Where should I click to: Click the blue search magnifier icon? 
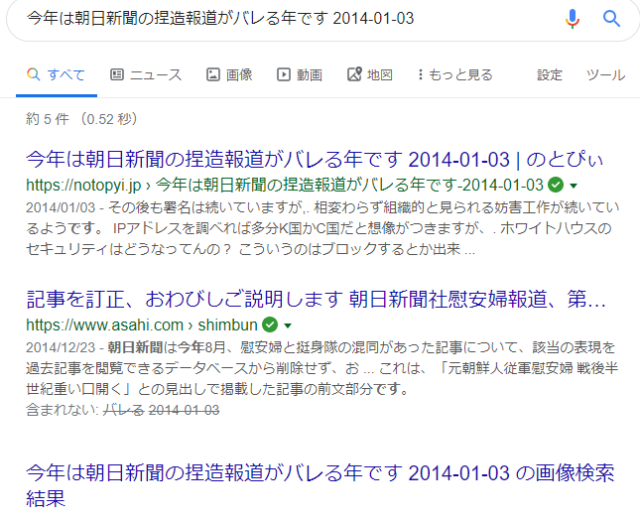(611, 18)
